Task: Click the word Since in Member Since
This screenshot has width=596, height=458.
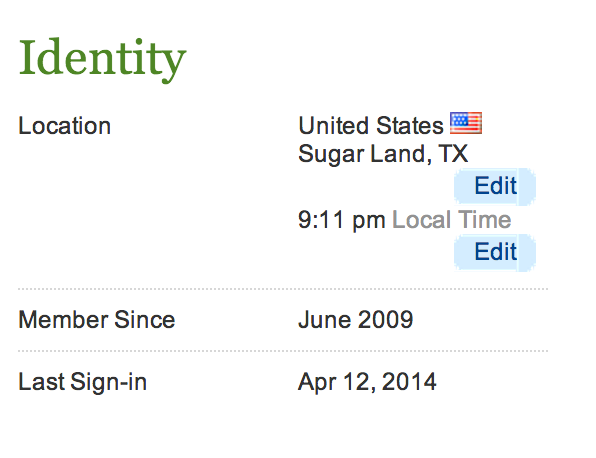Action: pos(144,320)
